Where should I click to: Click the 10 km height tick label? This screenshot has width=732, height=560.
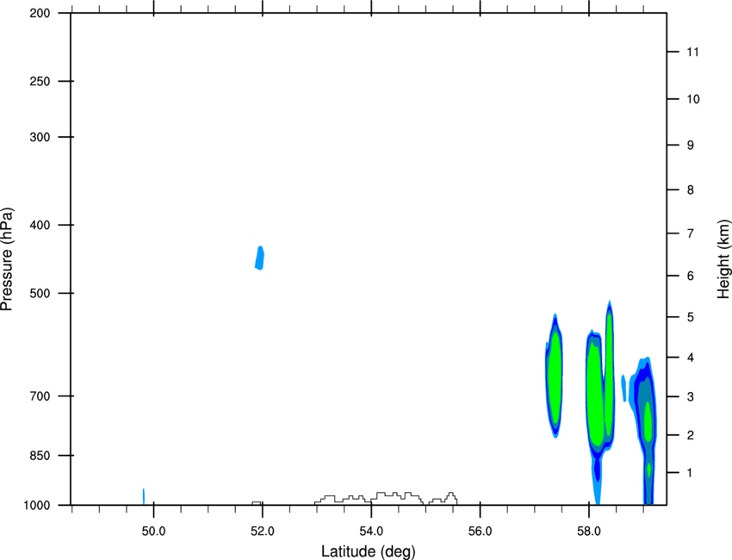coord(693,99)
